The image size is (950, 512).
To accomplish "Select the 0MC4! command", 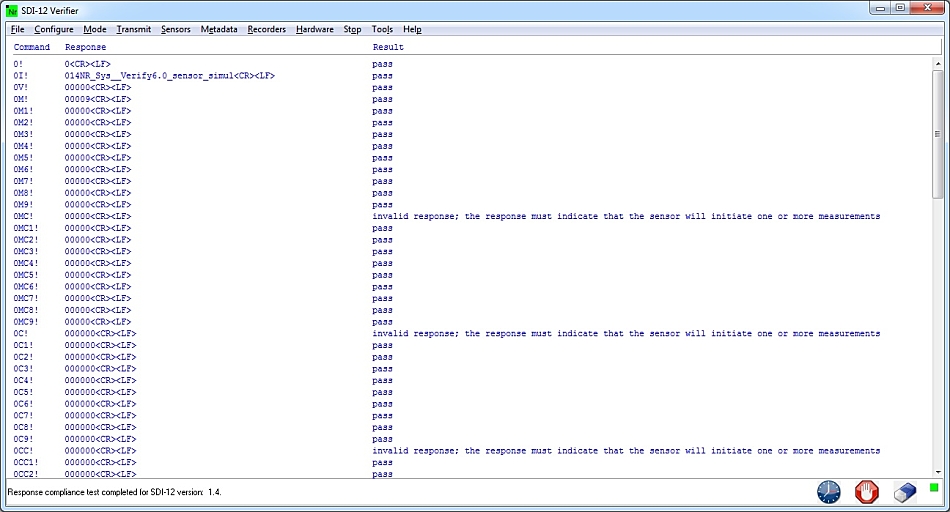I will 25,263.
